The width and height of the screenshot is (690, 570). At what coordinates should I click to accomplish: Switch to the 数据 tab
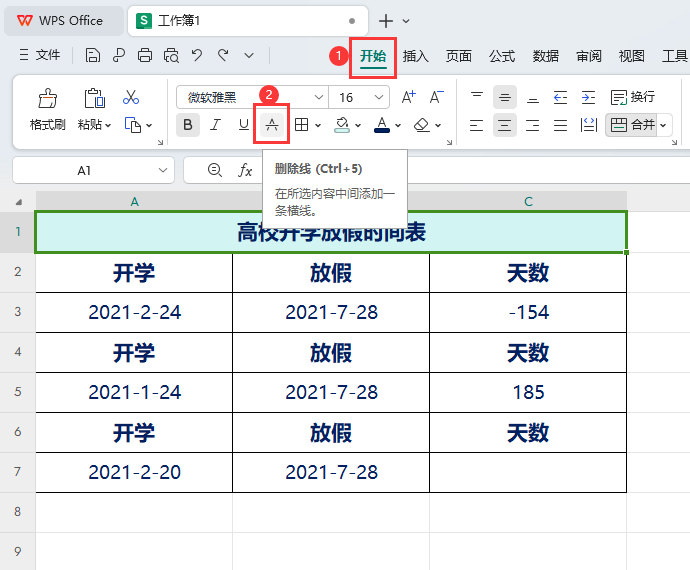546,56
